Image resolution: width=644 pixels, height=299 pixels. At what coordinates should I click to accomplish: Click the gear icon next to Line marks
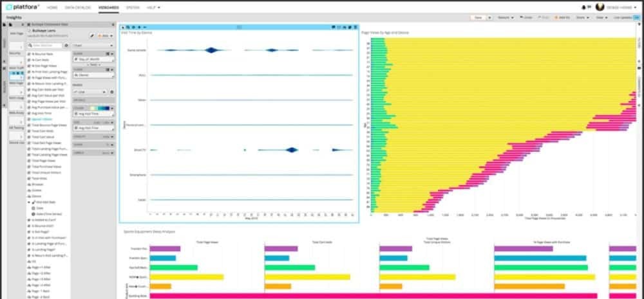pyautogui.click(x=111, y=93)
